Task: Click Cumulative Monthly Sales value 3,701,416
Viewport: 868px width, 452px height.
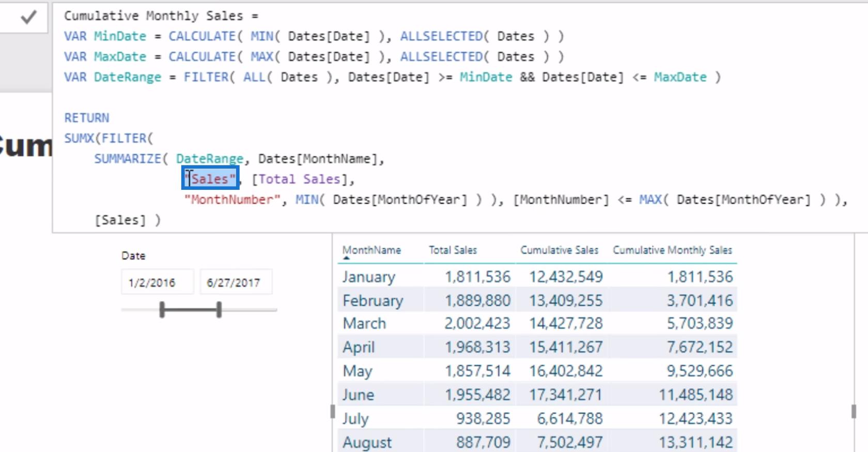Action: pos(700,301)
